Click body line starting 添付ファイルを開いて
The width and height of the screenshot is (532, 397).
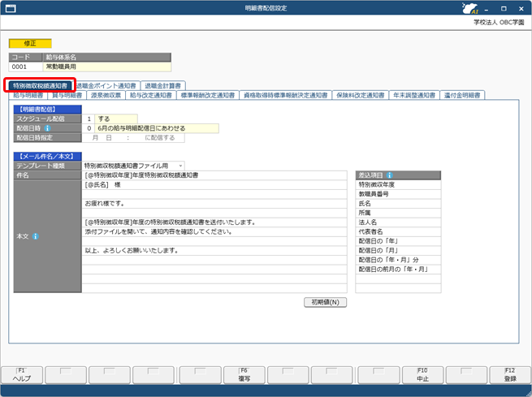(x=214, y=232)
